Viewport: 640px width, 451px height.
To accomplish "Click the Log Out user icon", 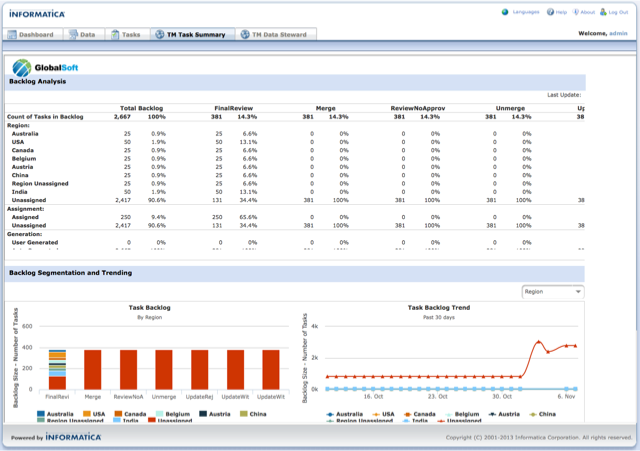I will [603, 12].
